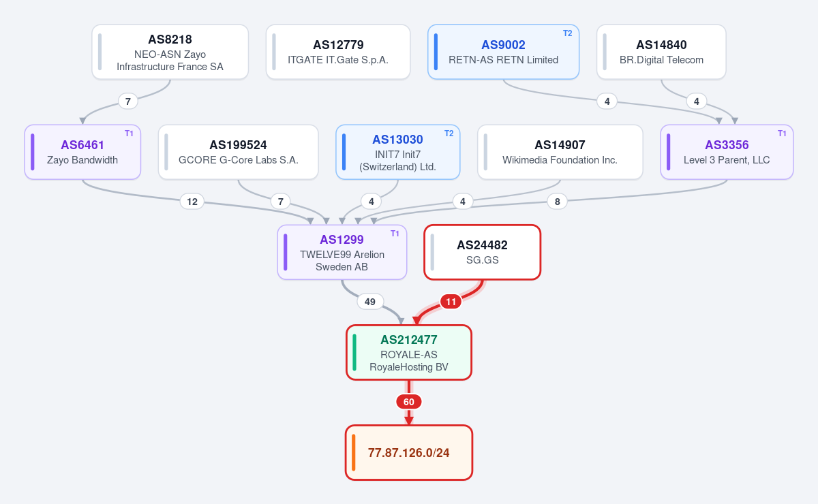
Task: Select the AS6461 Zayo Bandwidth node
Action: tap(82, 153)
